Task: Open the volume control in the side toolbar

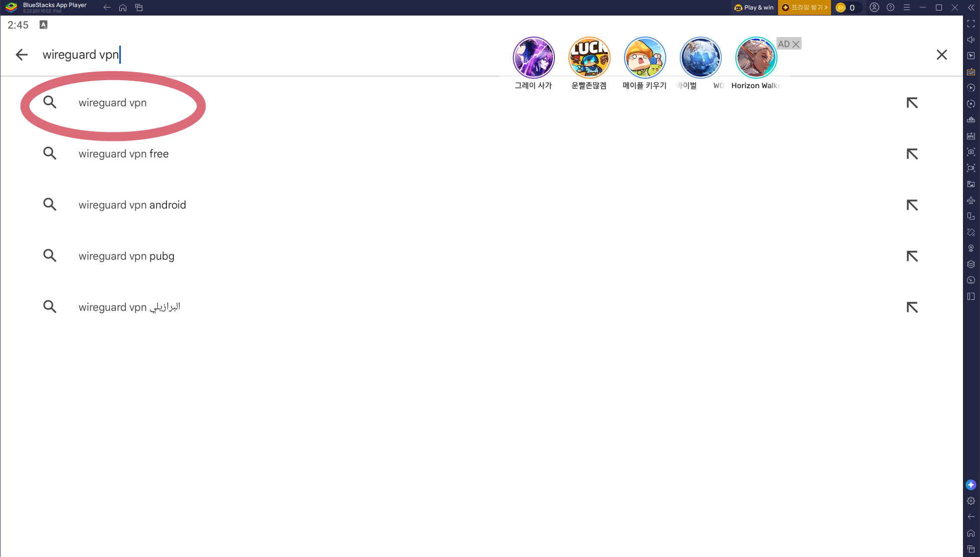Action: pos(971,40)
